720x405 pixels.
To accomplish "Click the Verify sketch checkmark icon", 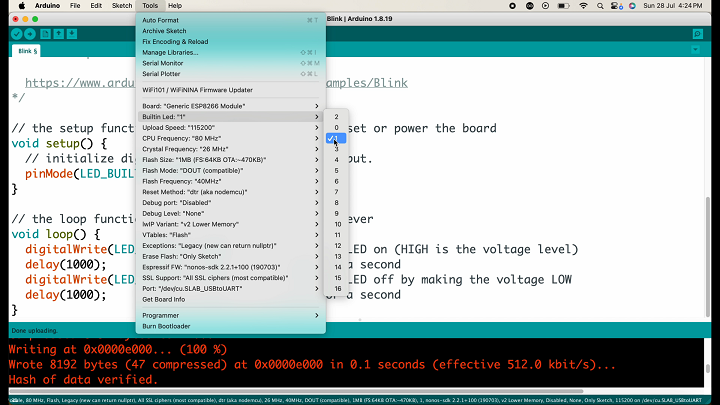I will coord(17,34).
